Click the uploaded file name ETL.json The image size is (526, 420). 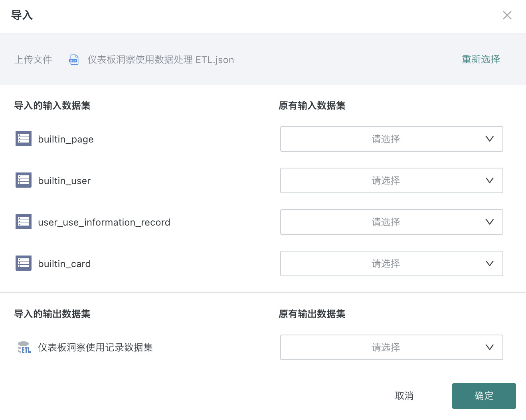pos(160,60)
